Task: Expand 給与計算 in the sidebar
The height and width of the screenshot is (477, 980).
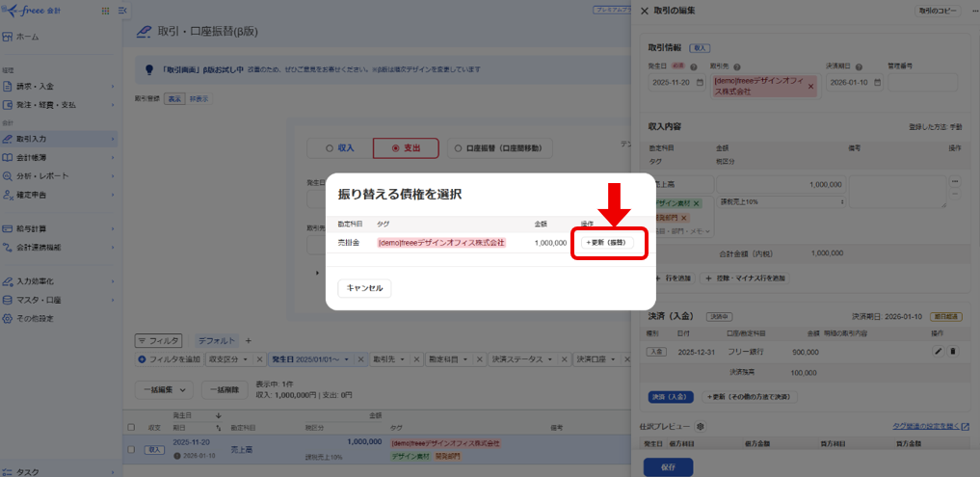Action: [60, 228]
